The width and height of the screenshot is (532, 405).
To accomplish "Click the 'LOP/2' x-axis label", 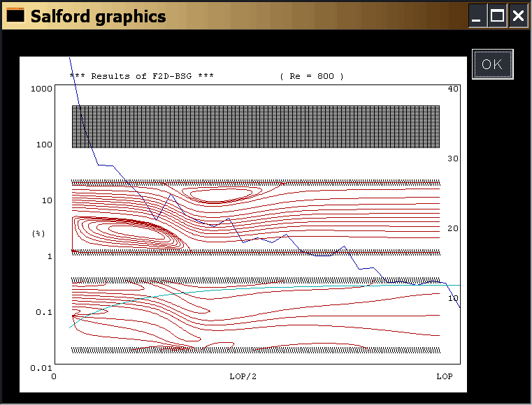I will click(243, 376).
